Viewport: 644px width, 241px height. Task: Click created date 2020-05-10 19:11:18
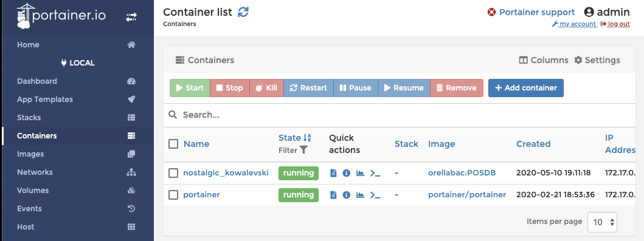pyautogui.click(x=553, y=173)
